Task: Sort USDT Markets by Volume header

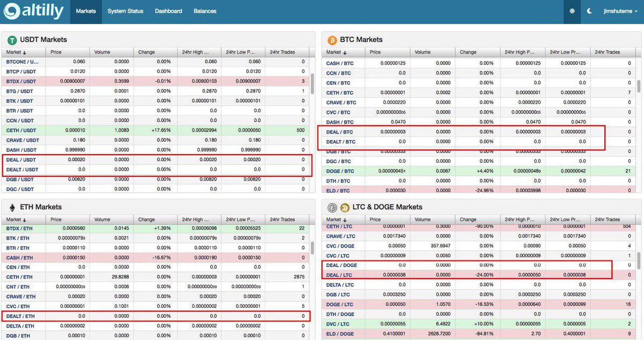Action: (x=112, y=52)
